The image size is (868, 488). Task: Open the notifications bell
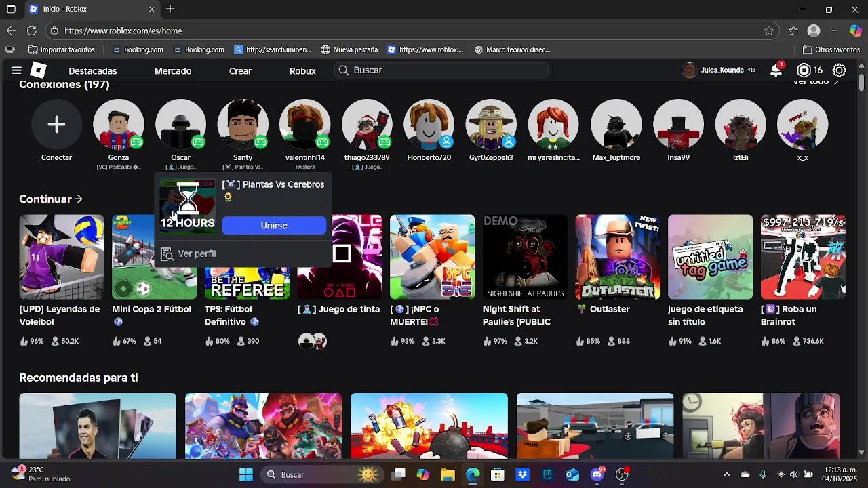776,70
